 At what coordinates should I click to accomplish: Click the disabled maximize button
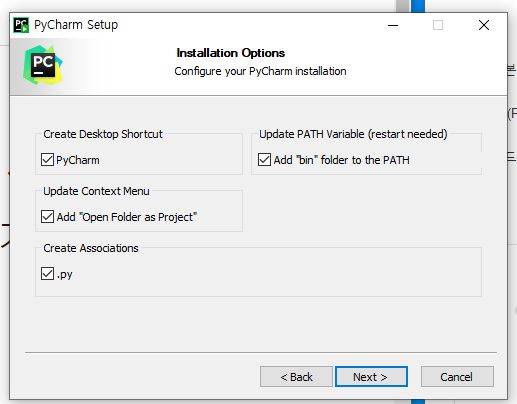438,25
